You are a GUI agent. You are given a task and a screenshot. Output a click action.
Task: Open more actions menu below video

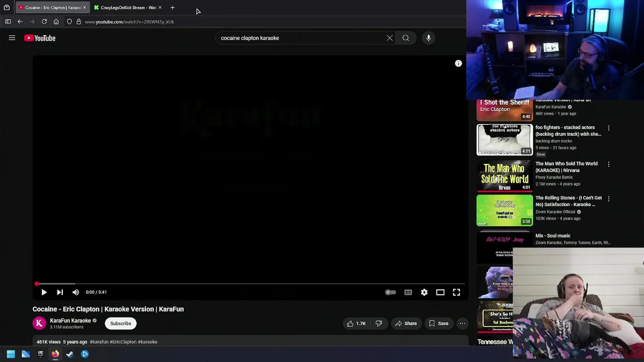coord(462,324)
